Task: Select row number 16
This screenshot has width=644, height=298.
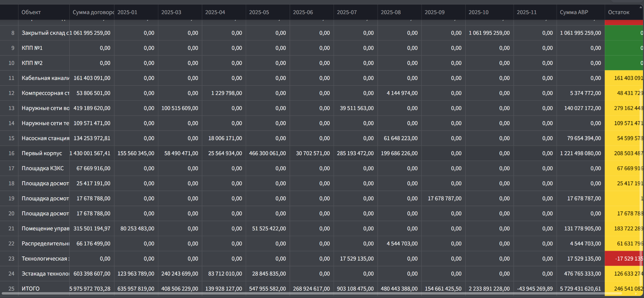Action: 11,153
